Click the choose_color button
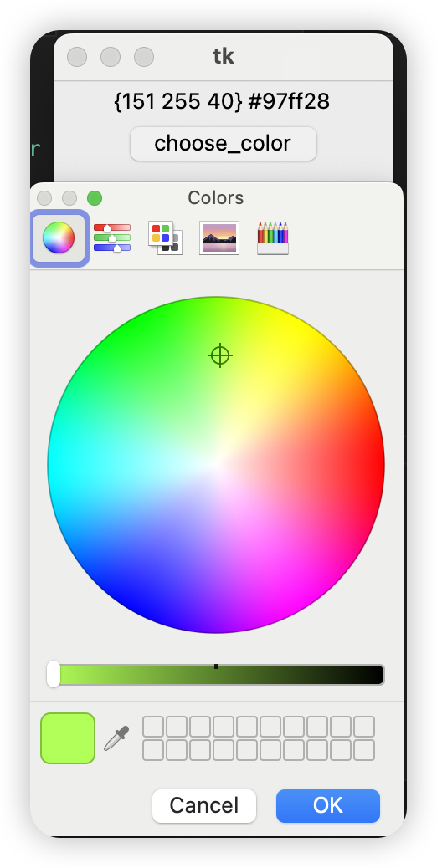Image resolution: width=437 pixels, height=868 pixels. pos(224,144)
